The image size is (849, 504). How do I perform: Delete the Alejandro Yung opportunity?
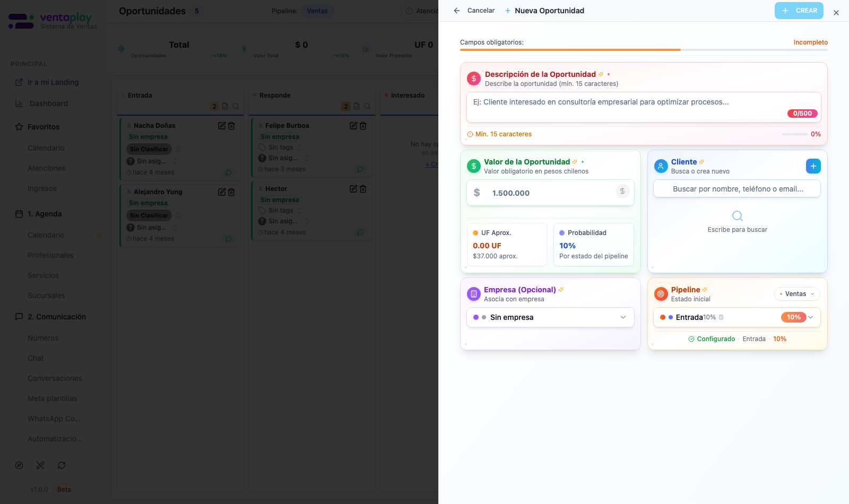(231, 192)
